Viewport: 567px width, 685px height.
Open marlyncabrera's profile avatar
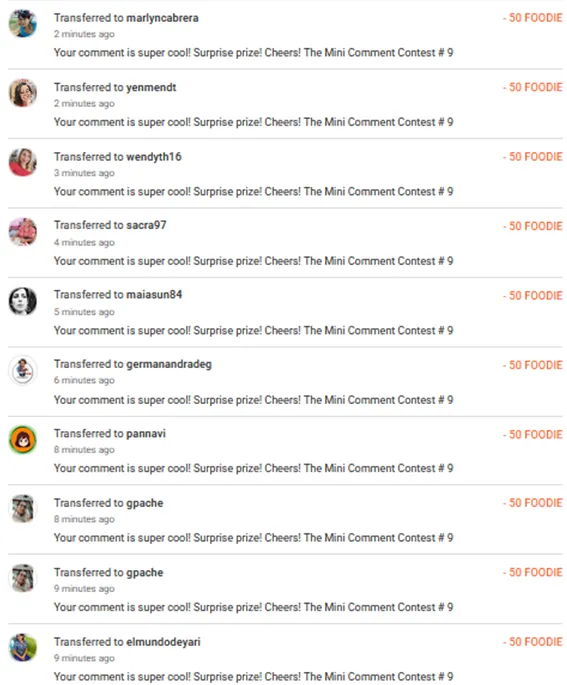coord(23,24)
